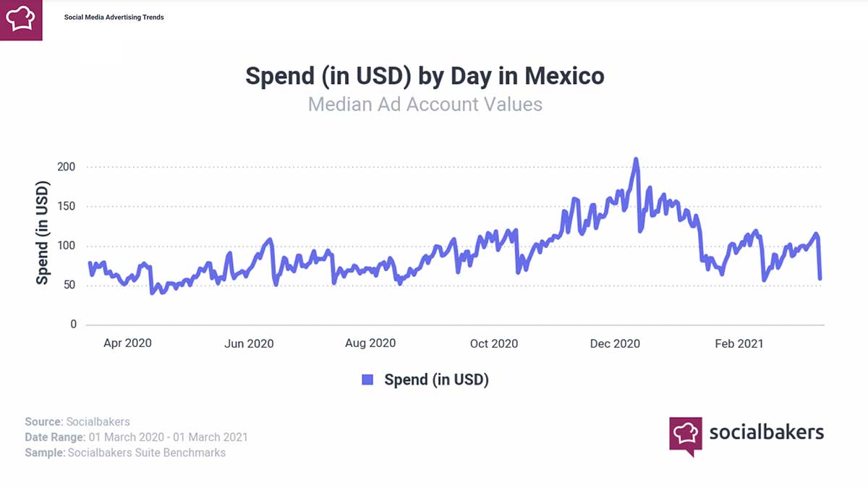This screenshot has height=488, width=868.
Task: Click the chart title Spend by Day in Mexico
Action: coord(425,76)
